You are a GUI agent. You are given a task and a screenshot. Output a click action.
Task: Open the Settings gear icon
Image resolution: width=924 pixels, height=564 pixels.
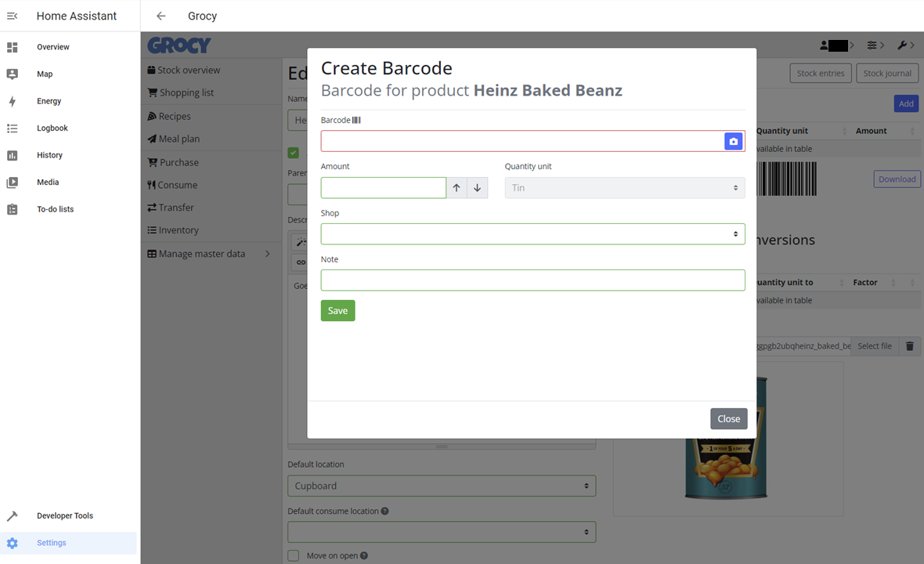(12, 543)
